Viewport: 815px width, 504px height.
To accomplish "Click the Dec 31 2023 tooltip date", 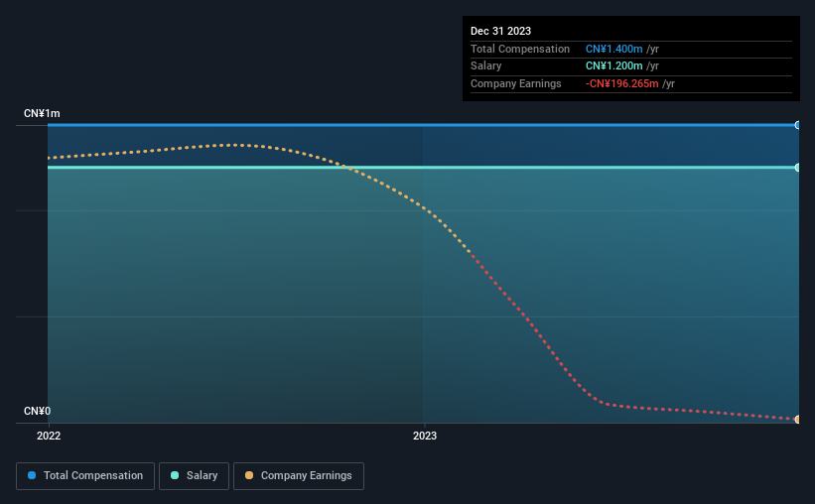I will coord(500,31).
